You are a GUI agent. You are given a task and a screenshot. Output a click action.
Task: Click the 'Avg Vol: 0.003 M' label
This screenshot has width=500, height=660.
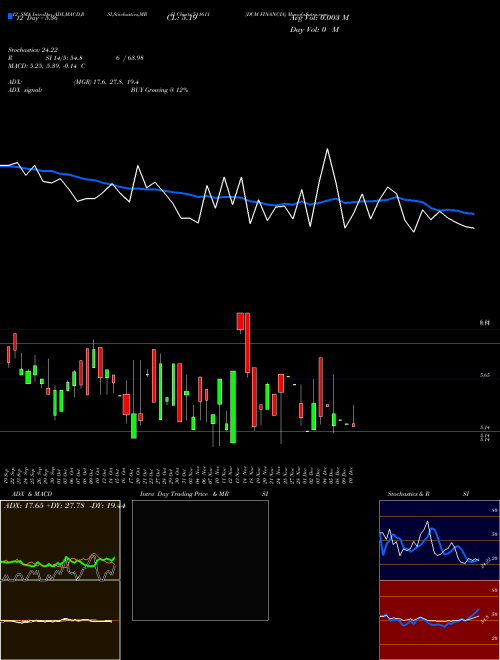click(319, 18)
